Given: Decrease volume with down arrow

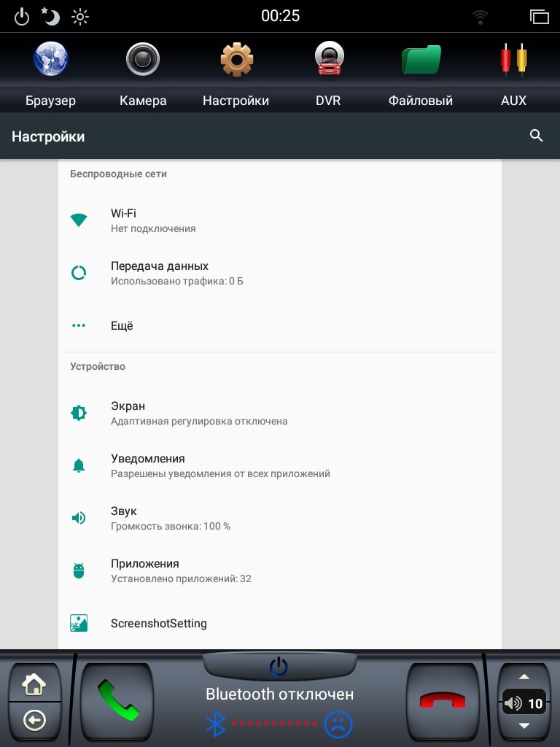Looking at the screenshot, I should pos(524,726).
